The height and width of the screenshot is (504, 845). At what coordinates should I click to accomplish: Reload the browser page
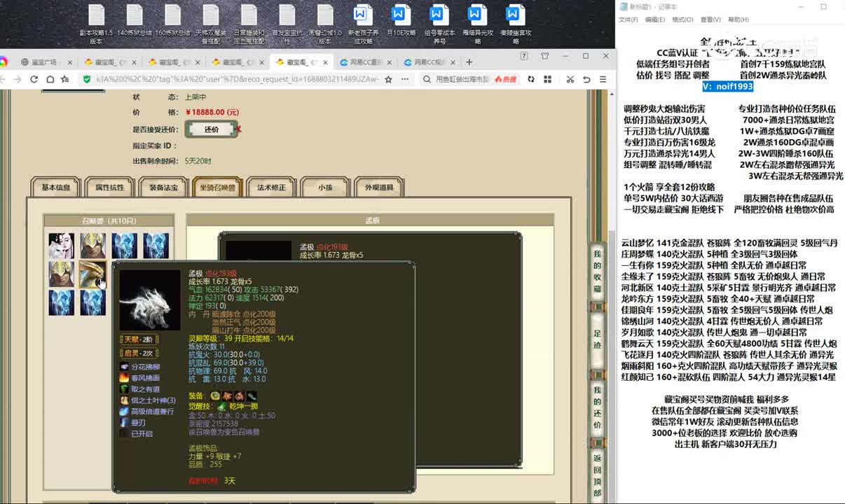[x=34, y=80]
